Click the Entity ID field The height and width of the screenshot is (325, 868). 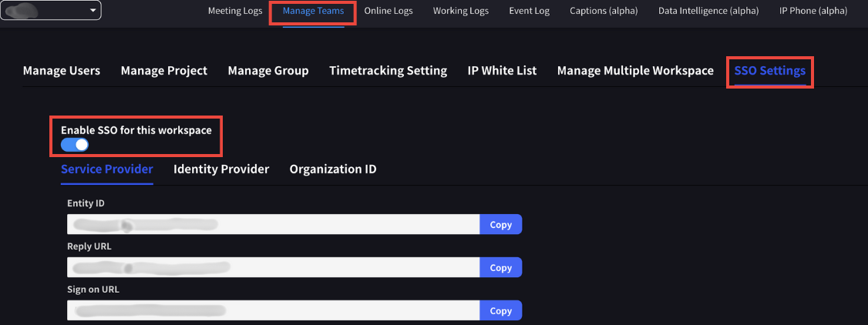point(273,224)
